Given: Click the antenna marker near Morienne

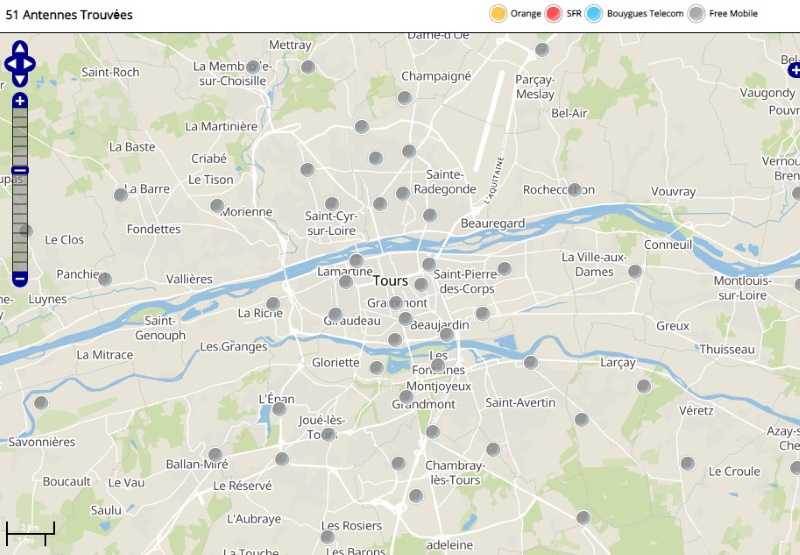Looking at the screenshot, I should 217,205.
